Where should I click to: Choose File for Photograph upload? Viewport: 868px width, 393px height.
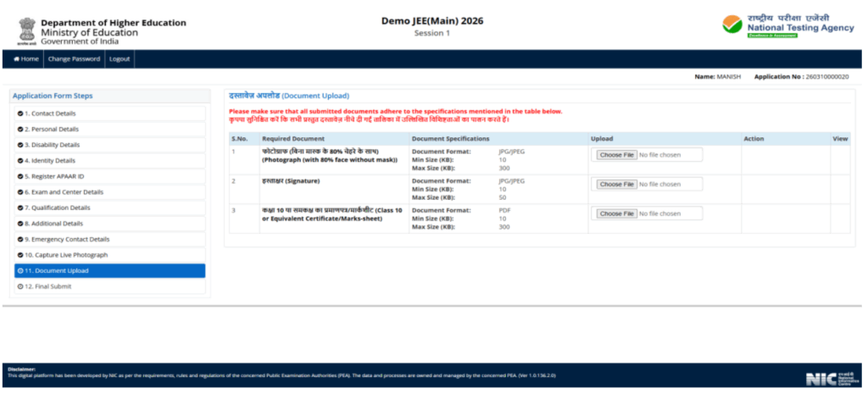[617, 155]
